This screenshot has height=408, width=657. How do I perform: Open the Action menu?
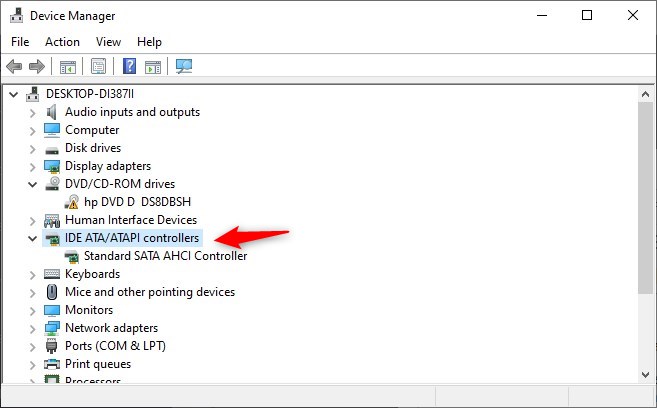[x=62, y=42]
